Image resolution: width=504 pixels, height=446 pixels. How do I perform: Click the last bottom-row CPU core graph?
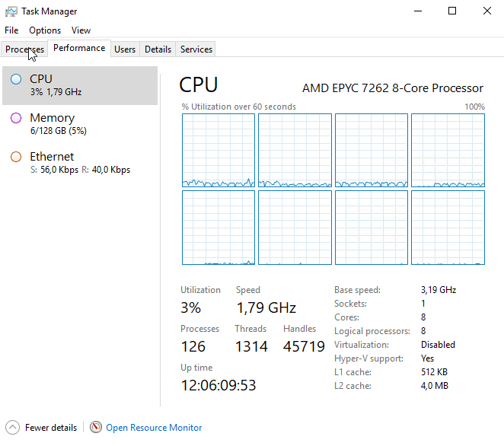(448, 228)
